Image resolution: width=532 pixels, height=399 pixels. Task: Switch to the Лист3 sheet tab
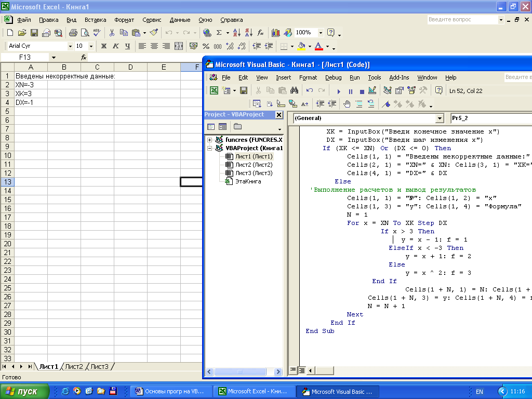click(99, 367)
